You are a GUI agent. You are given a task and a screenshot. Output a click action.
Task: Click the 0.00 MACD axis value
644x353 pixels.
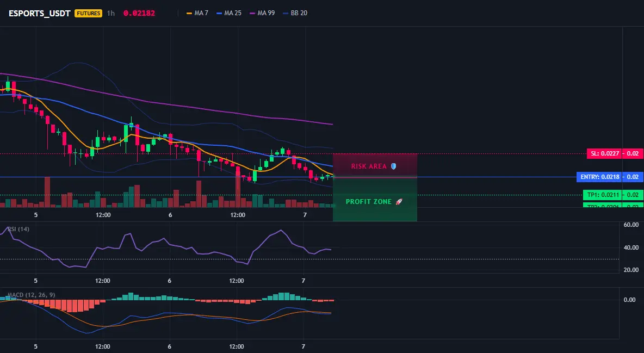click(630, 300)
